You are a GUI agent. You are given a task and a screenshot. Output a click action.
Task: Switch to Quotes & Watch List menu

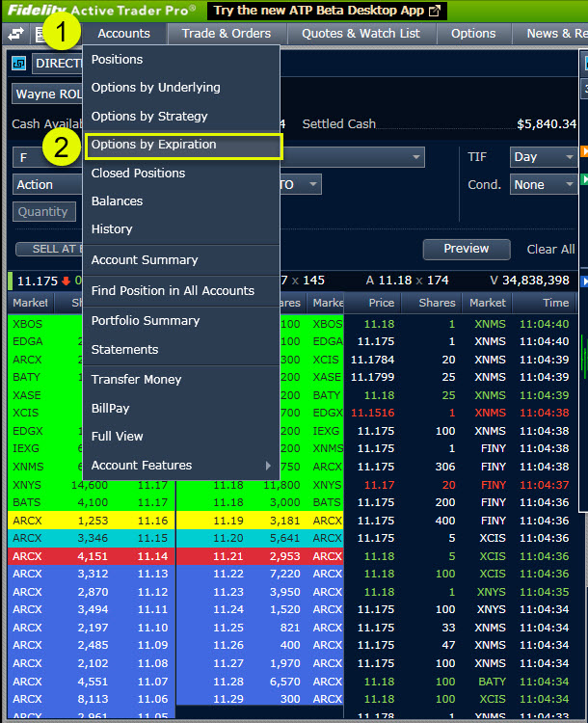(361, 34)
